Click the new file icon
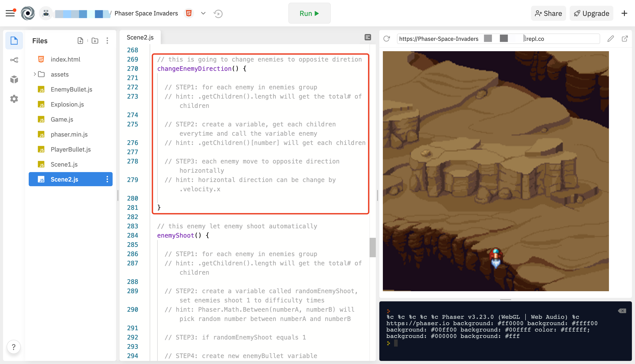Viewport: 635px width, 364px height. click(x=80, y=41)
